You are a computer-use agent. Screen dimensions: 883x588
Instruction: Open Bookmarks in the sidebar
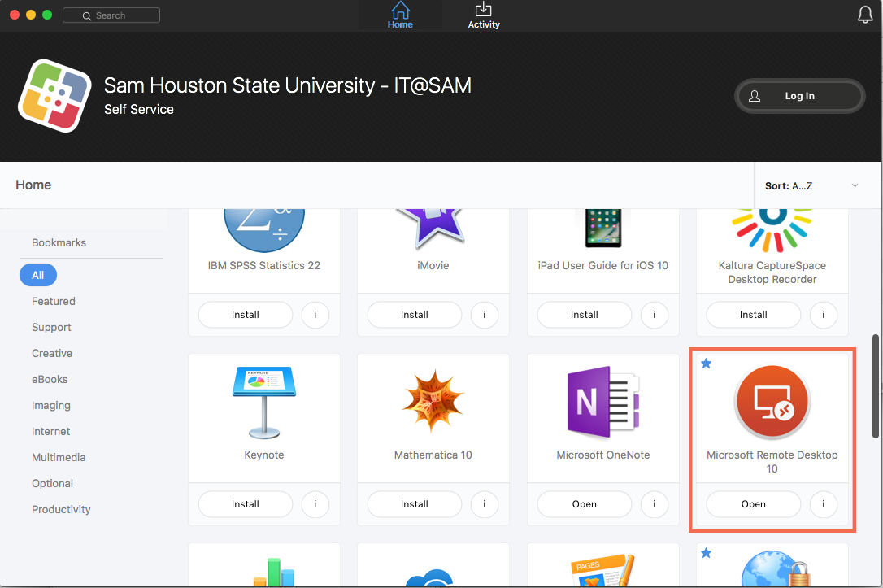tap(59, 242)
